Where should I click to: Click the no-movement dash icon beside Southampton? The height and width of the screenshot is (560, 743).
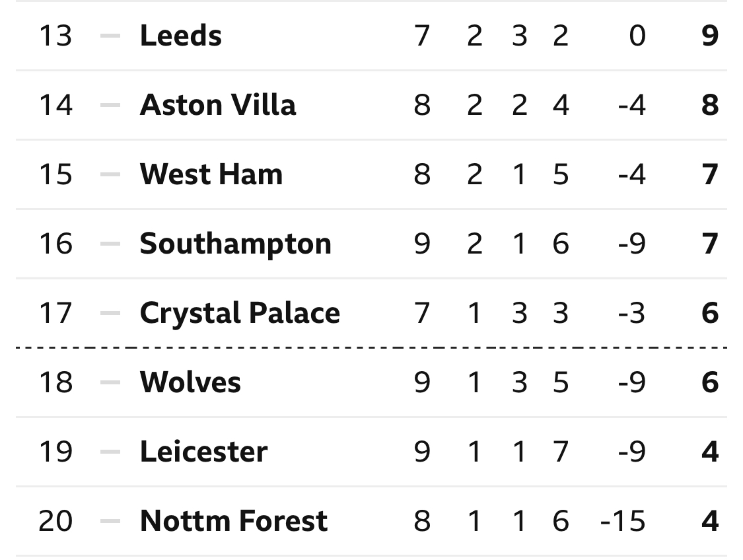[x=110, y=244]
